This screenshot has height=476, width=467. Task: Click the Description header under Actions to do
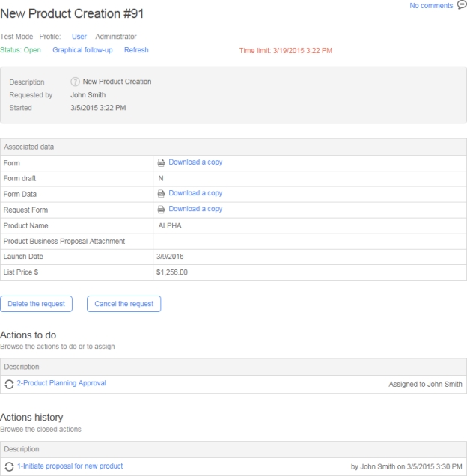tap(22, 367)
